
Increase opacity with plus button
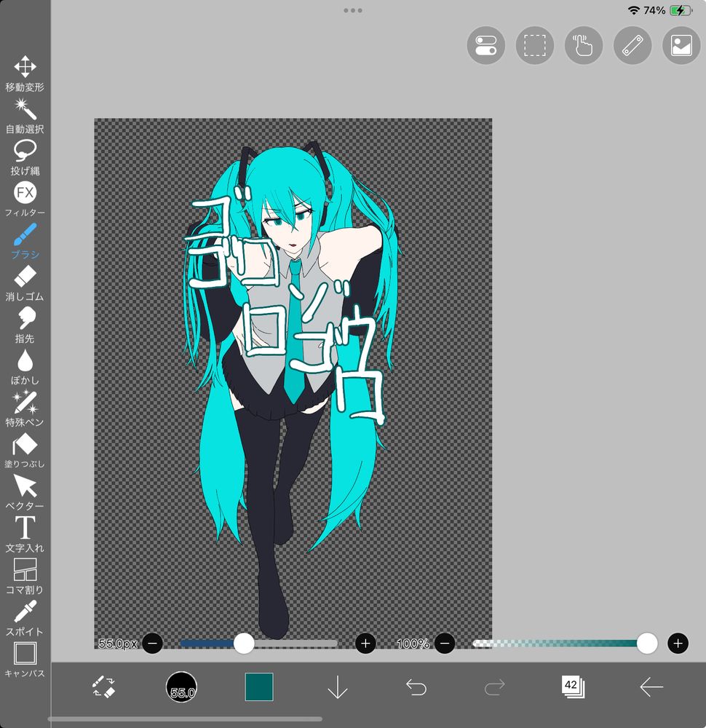coord(678,644)
